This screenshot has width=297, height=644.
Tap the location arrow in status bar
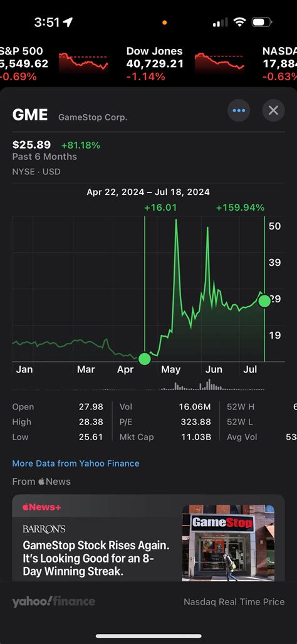click(x=68, y=22)
